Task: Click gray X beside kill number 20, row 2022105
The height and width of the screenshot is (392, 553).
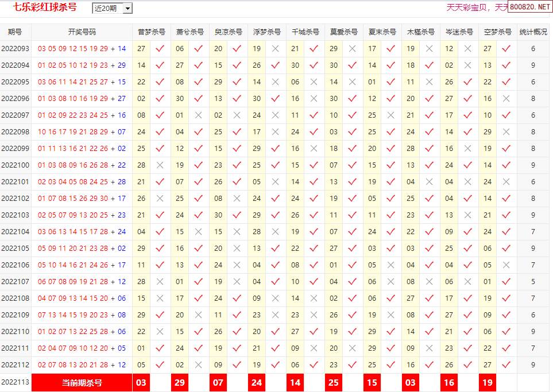Action: point(237,248)
